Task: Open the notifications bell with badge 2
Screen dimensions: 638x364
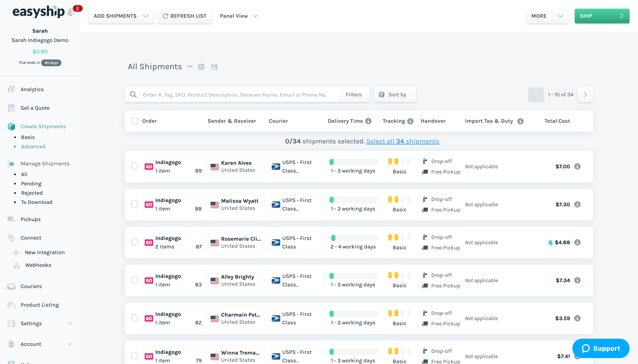Action: [71, 12]
